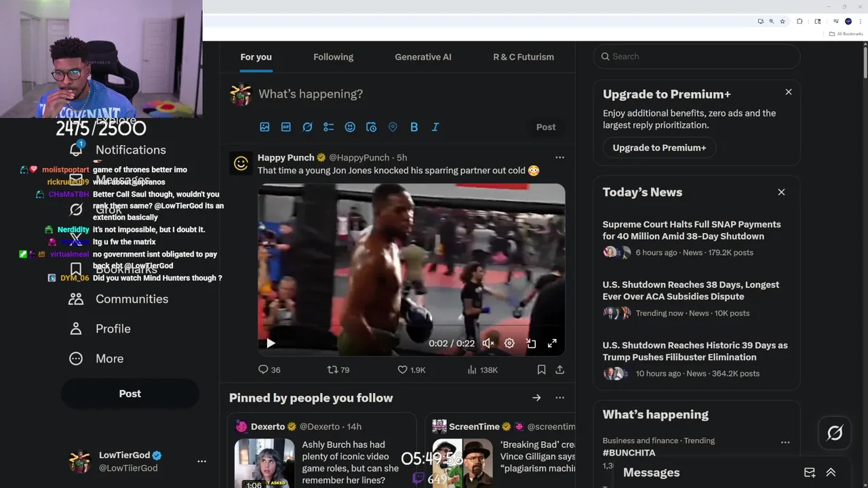The width and height of the screenshot is (868, 488).
Task: Switch video to picture-in-picture mode
Action: click(531, 343)
